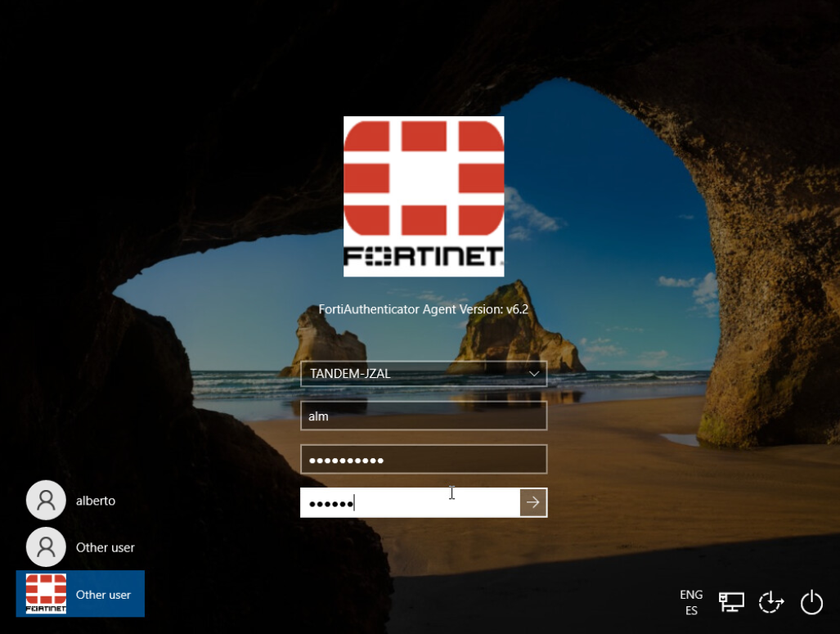Open the ENG ES input language switcher
Screen dimensions: 840x634
click(691, 602)
